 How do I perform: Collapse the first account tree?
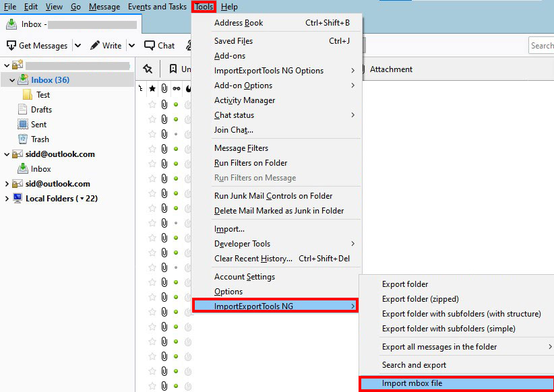[7, 65]
